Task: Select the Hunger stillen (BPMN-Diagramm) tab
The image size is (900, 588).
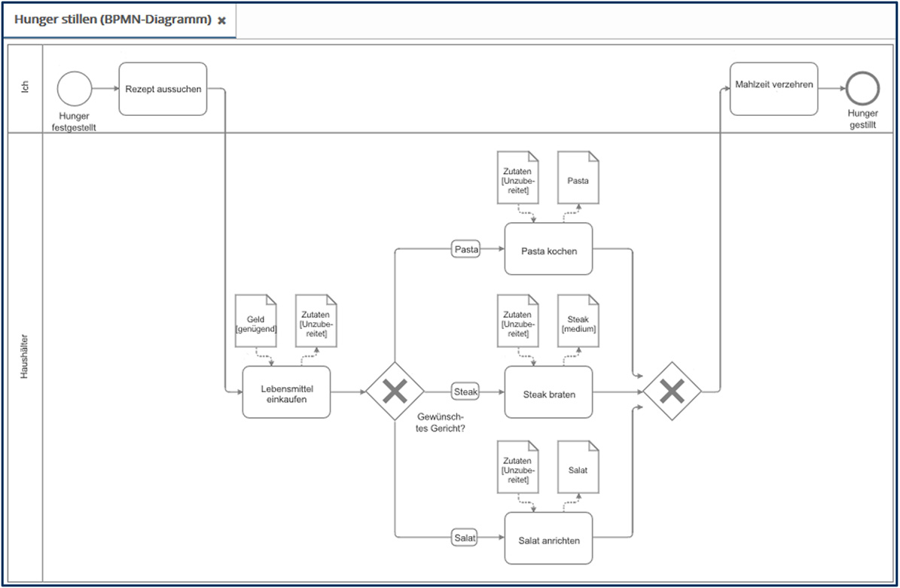Action: point(120,20)
